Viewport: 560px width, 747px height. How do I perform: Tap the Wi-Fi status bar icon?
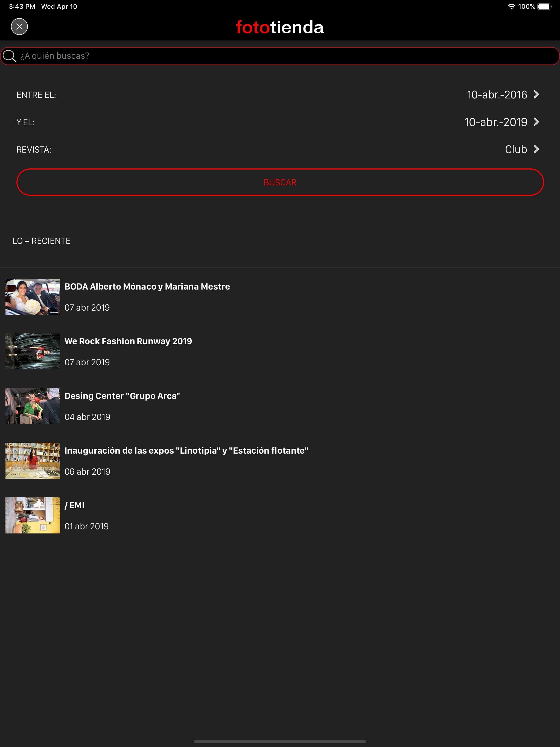coord(511,6)
